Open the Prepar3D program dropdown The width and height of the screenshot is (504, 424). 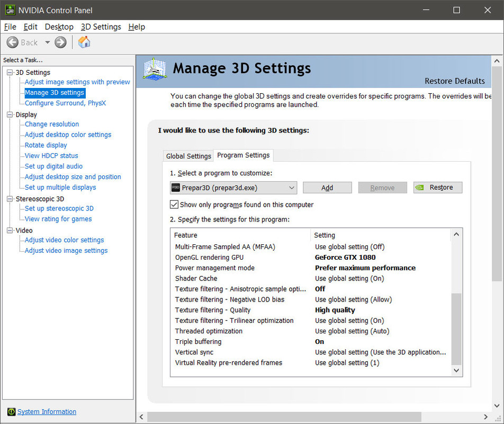click(233, 188)
